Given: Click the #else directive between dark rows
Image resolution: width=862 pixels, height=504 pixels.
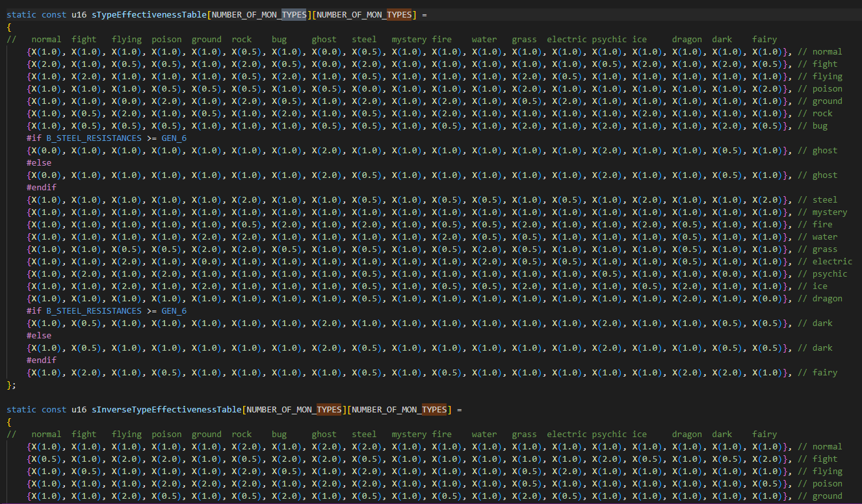Looking at the screenshot, I should [x=38, y=336].
